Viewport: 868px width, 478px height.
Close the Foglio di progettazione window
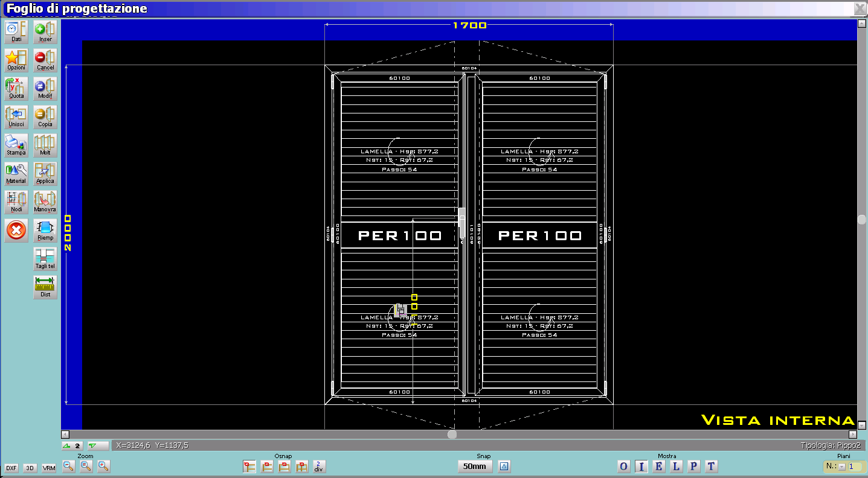(x=859, y=8)
